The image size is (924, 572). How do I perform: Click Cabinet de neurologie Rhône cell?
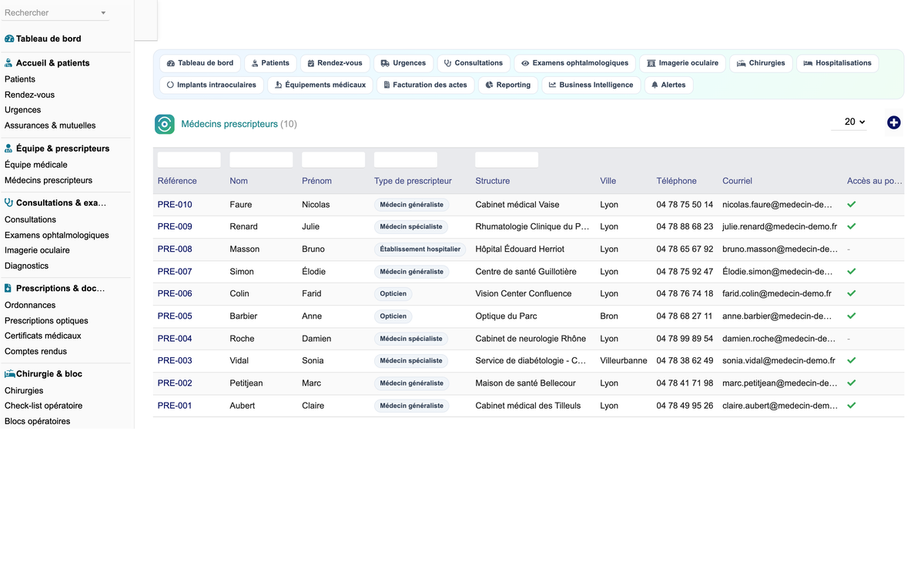(531, 339)
